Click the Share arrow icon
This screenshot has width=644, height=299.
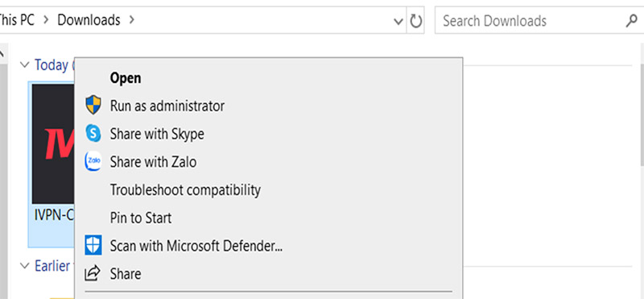[x=93, y=273]
